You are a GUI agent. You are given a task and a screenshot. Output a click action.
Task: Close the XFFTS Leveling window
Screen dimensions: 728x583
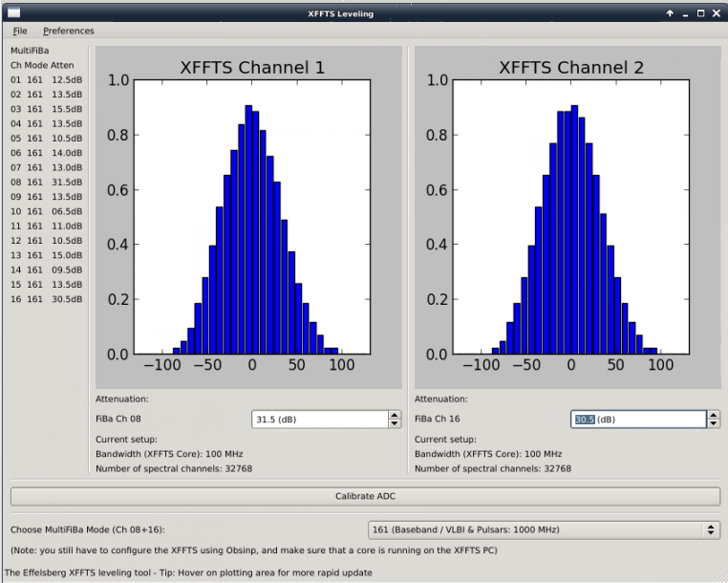(717, 13)
